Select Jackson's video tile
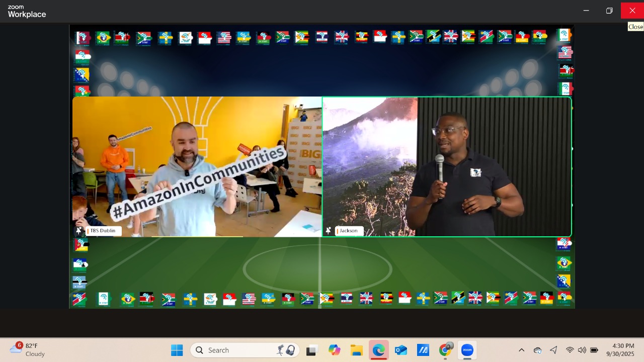Screen dimensions: 644x362 pos(447,166)
